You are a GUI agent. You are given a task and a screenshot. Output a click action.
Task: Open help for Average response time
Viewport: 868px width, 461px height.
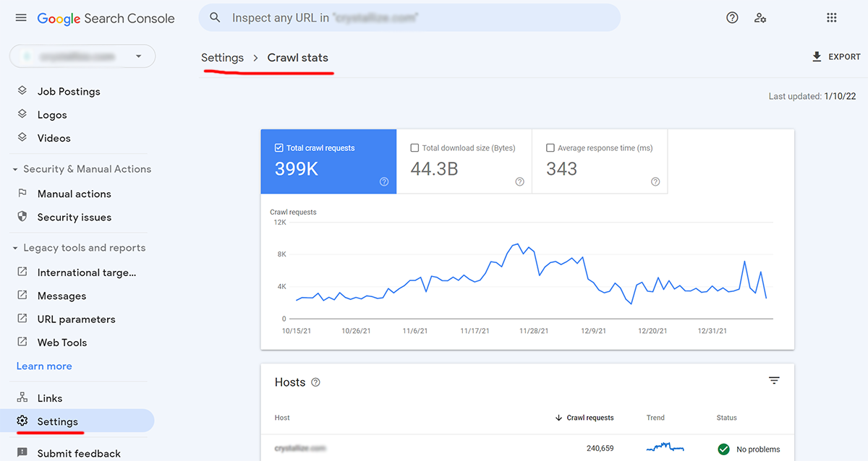click(655, 182)
